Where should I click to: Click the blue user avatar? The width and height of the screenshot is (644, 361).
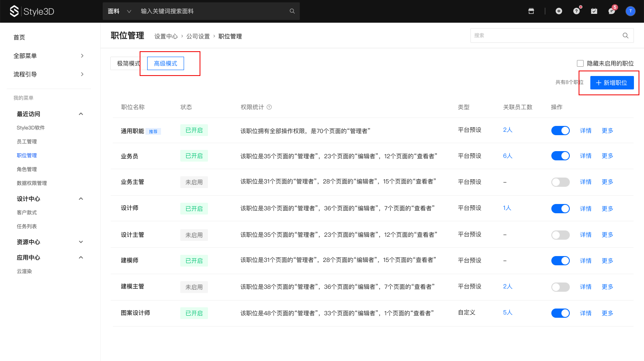tap(630, 11)
